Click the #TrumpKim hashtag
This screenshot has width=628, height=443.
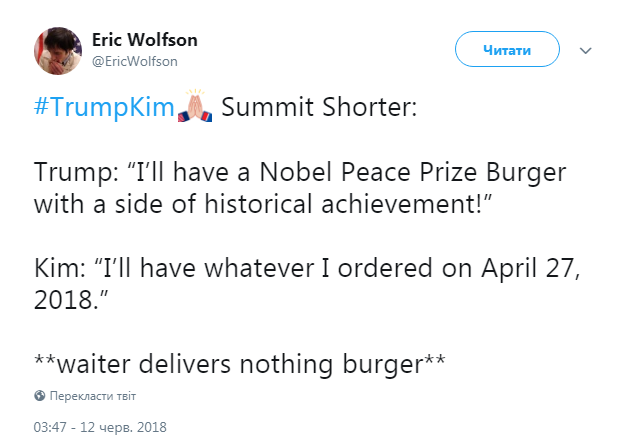pyautogui.click(x=104, y=107)
